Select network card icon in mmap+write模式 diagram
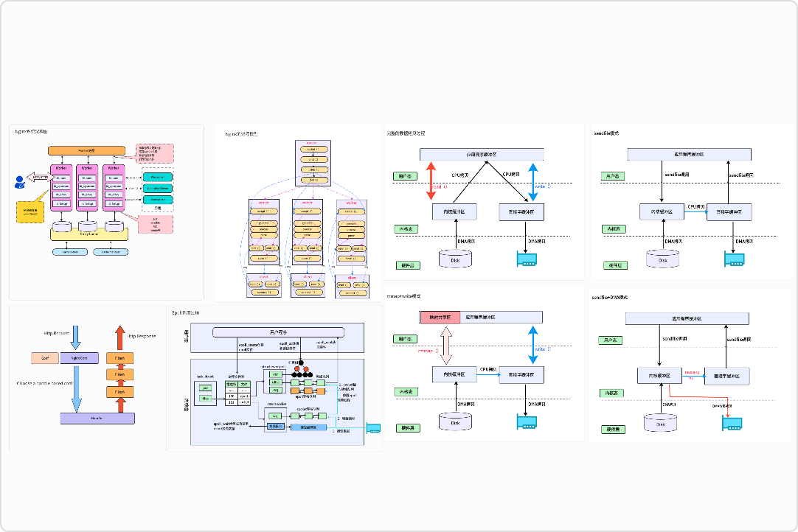 (x=527, y=422)
